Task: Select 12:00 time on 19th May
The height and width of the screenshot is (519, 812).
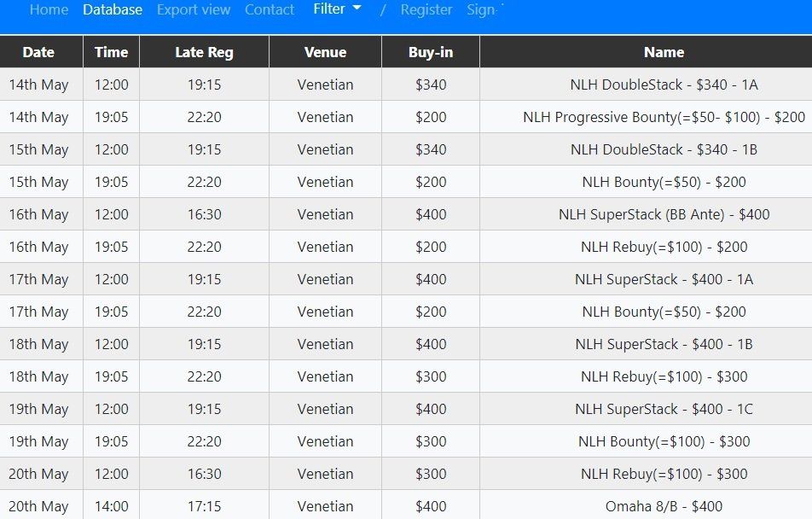Action: [112, 409]
